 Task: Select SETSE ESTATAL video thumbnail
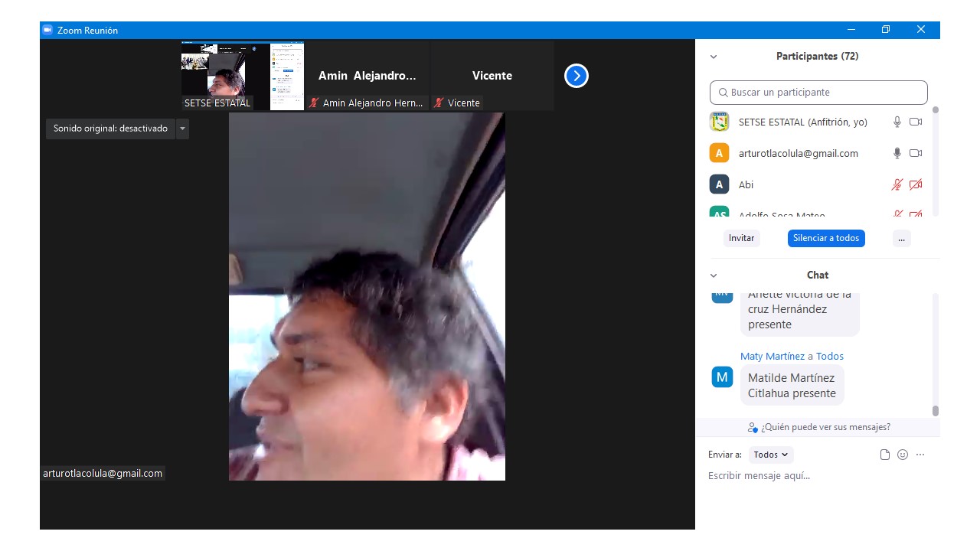243,76
